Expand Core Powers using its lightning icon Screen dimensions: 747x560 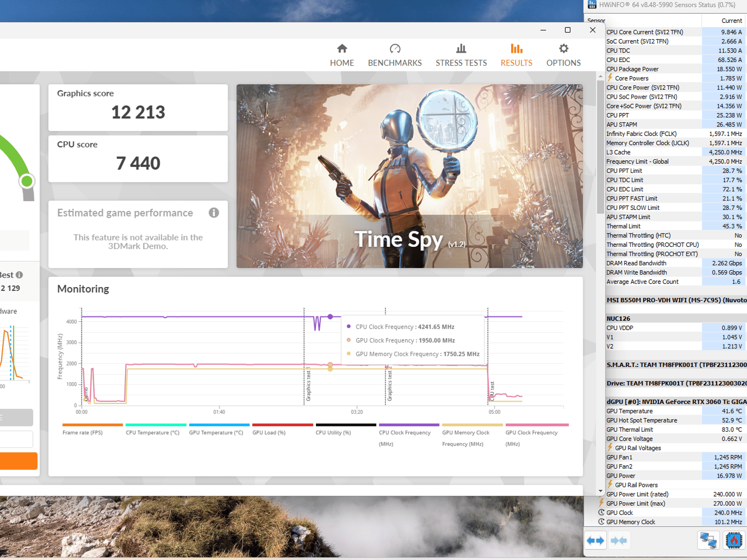(610, 78)
